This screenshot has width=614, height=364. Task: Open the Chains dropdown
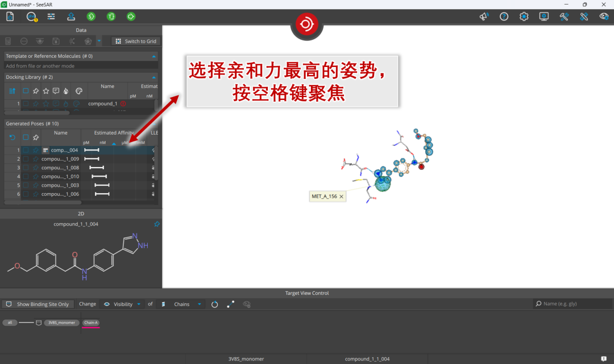tap(182, 304)
